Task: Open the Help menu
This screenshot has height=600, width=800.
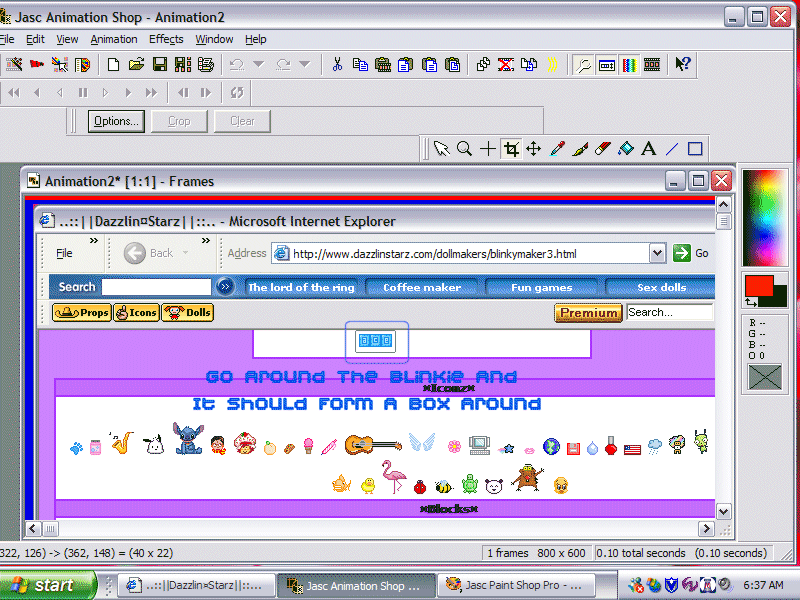Action: (256, 39)
